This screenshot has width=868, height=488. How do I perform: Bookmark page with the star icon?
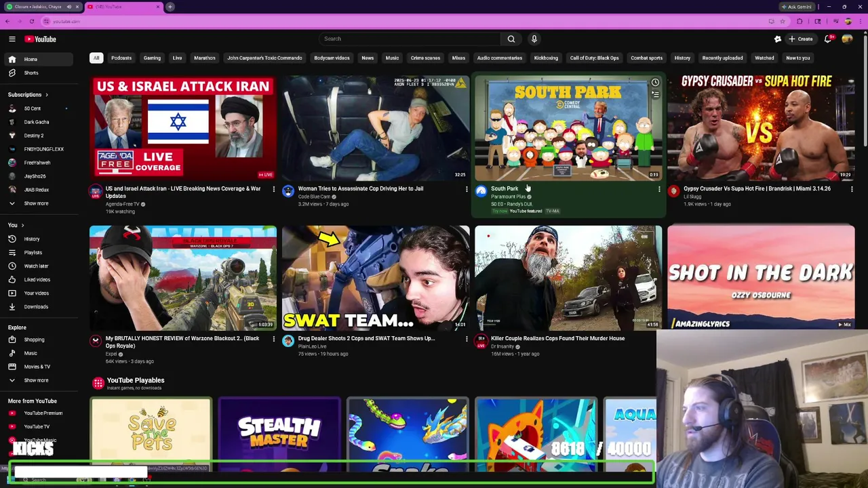782,21
